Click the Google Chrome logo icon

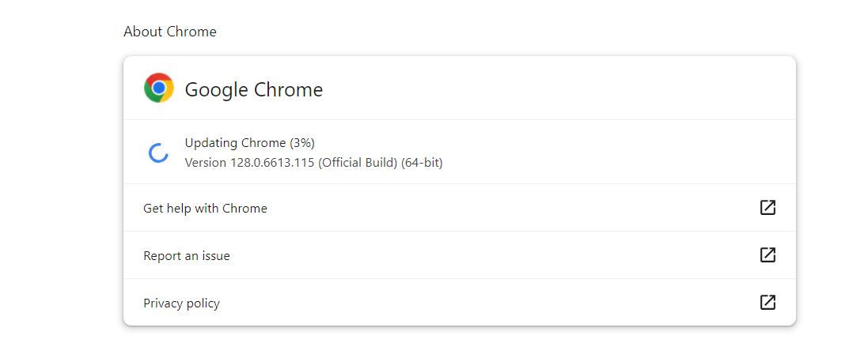pos(159,88)
